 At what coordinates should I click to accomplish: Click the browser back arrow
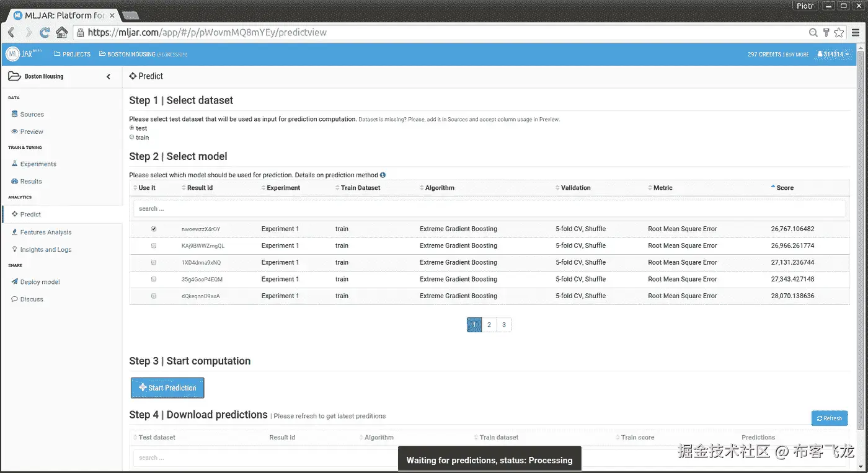point(11,33)
